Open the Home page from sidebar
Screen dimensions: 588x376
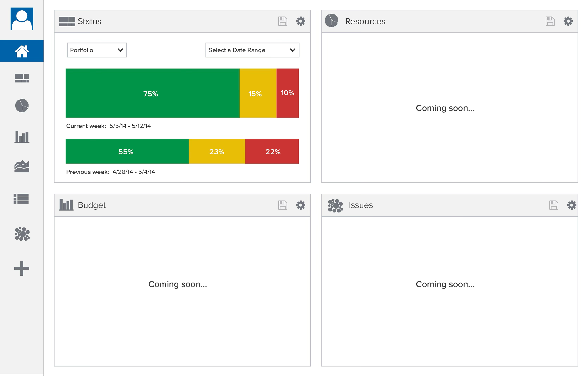(x=22, y=51)
